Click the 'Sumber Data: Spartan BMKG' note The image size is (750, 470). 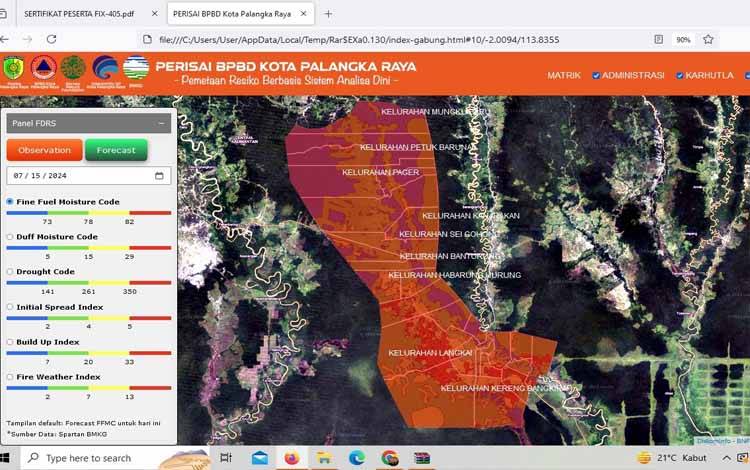[x=57, y=434]
